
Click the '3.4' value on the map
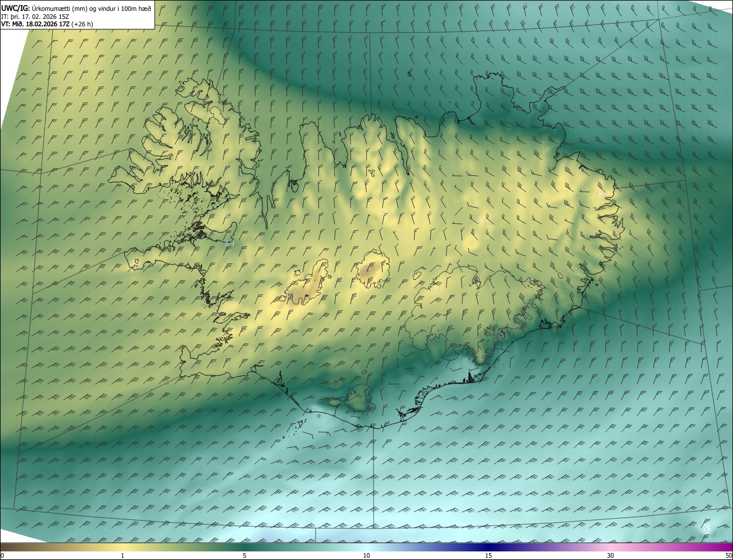229,243
